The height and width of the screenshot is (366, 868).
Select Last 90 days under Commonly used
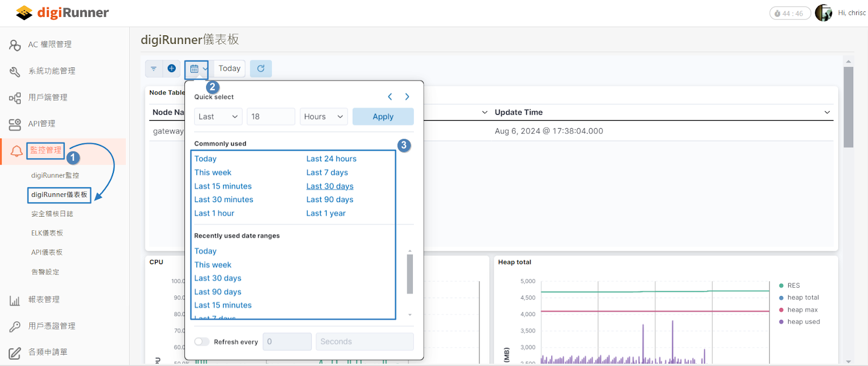(x=330, y=199)
